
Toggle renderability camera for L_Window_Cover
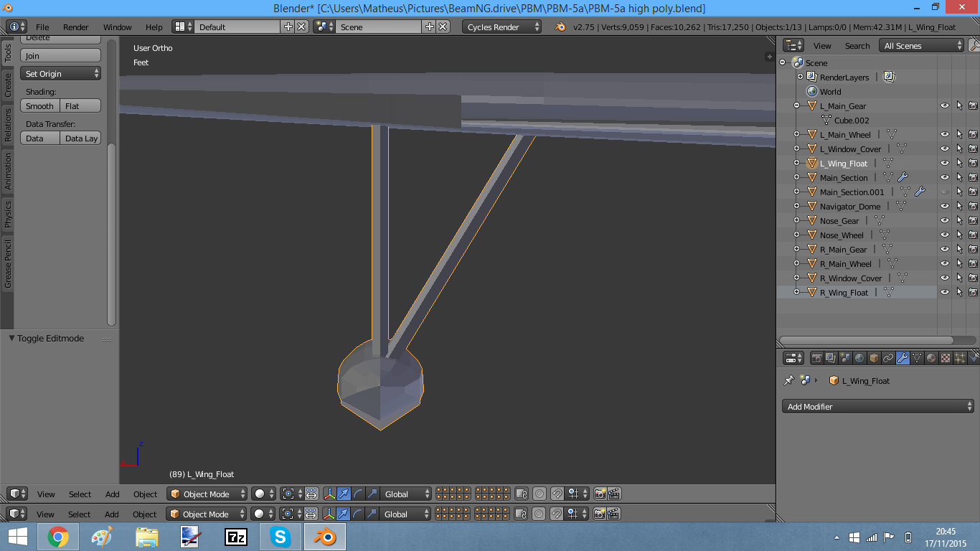click(973, 149)
